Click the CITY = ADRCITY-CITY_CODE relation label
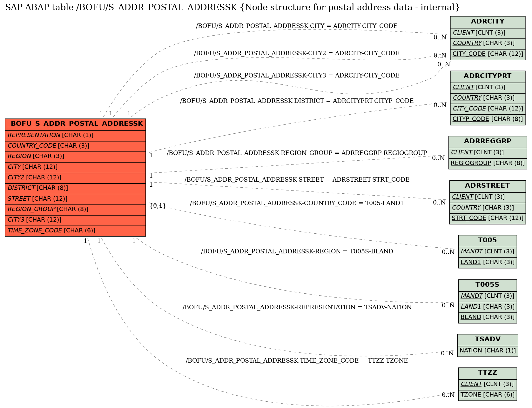Viewport: 532px width, 408px height. [297, 26]
